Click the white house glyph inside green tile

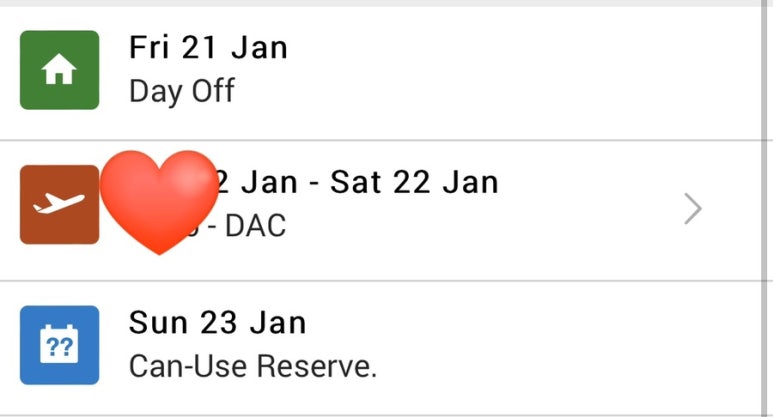pos(59,70)
